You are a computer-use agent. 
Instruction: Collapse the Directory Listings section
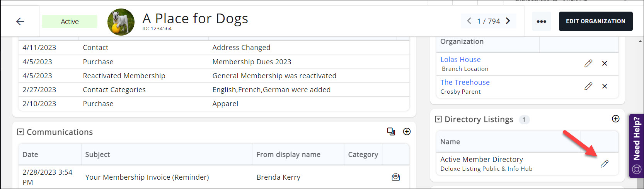438,119
